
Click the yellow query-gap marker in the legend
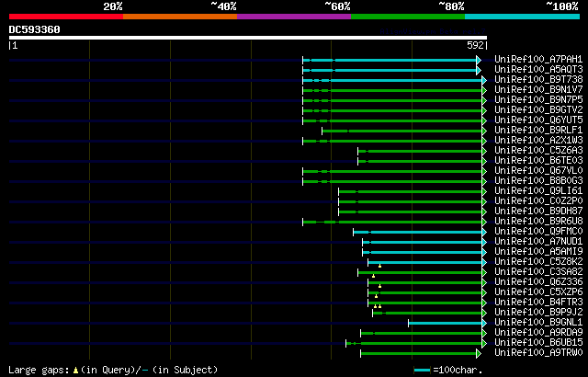(75, 371)
